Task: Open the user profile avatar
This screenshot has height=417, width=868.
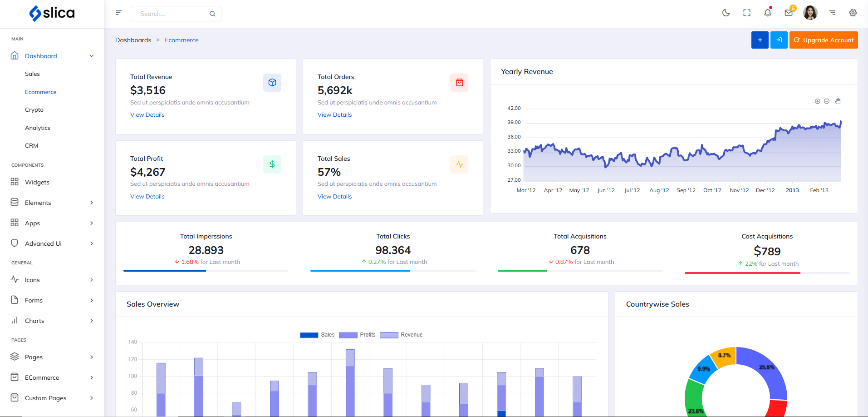Action: pos(810,13)
